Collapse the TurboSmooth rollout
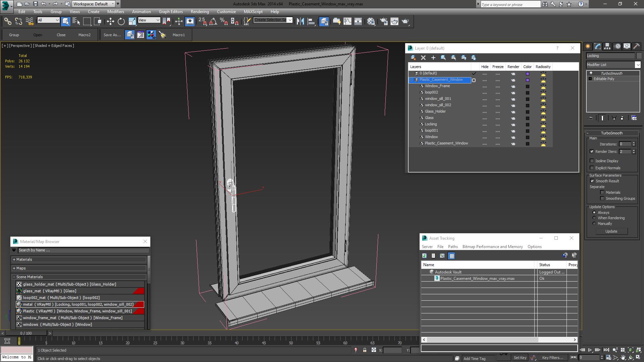Image resolution: width=644 pixels, height=362 pixels. click(611, 133)
